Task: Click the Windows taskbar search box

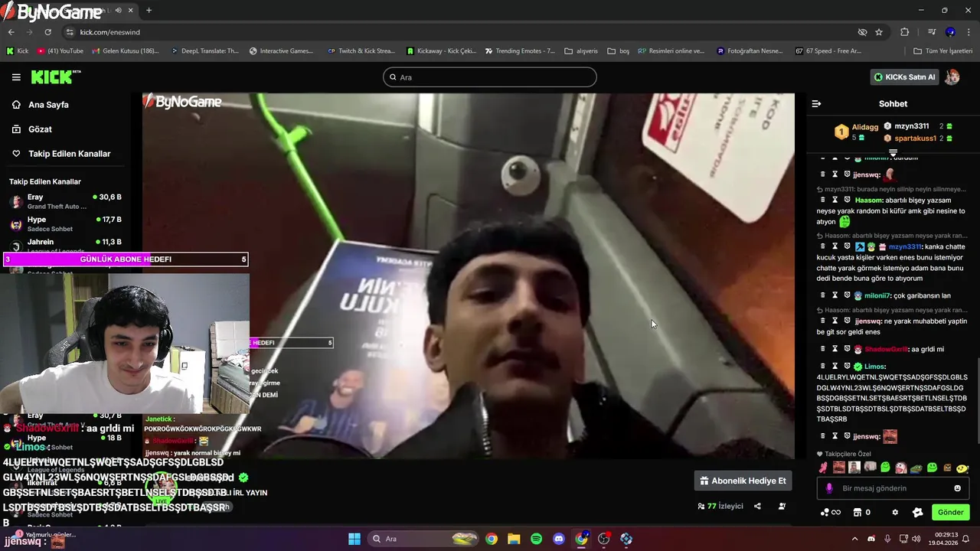Action: [424, 539]
